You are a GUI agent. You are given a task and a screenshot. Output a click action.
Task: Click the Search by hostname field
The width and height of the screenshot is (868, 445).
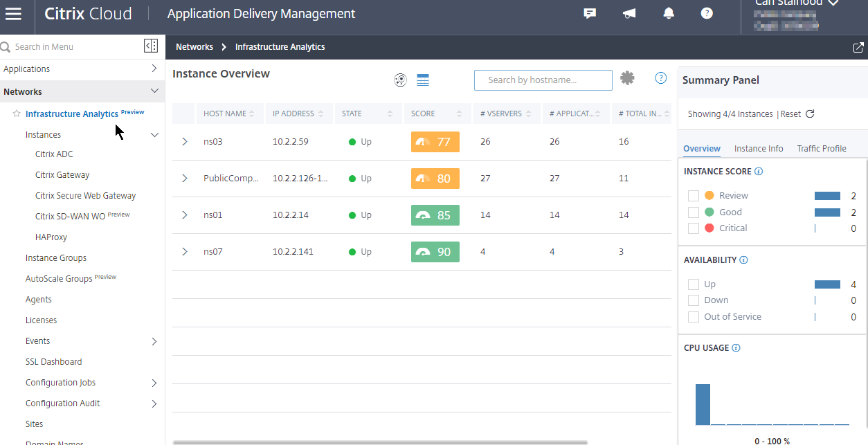tap(543, 80)
